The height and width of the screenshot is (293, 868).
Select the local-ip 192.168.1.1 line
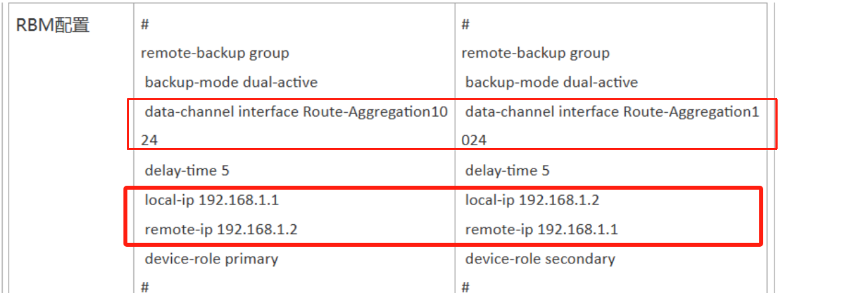coord(212,200)
